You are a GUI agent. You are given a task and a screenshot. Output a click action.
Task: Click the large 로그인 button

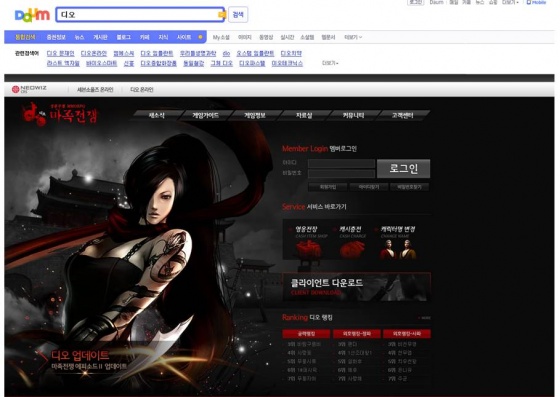coord(403,169)
